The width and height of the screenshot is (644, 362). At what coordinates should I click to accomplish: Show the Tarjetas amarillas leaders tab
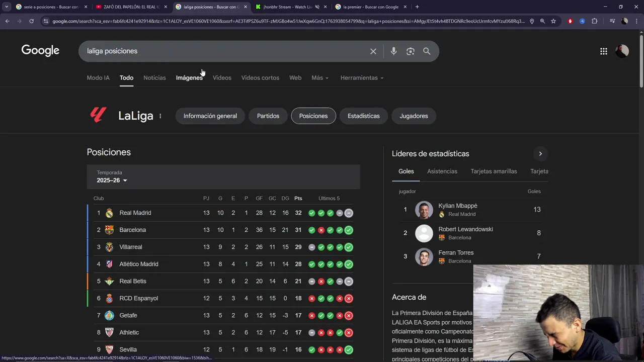[x=494, y=171]
